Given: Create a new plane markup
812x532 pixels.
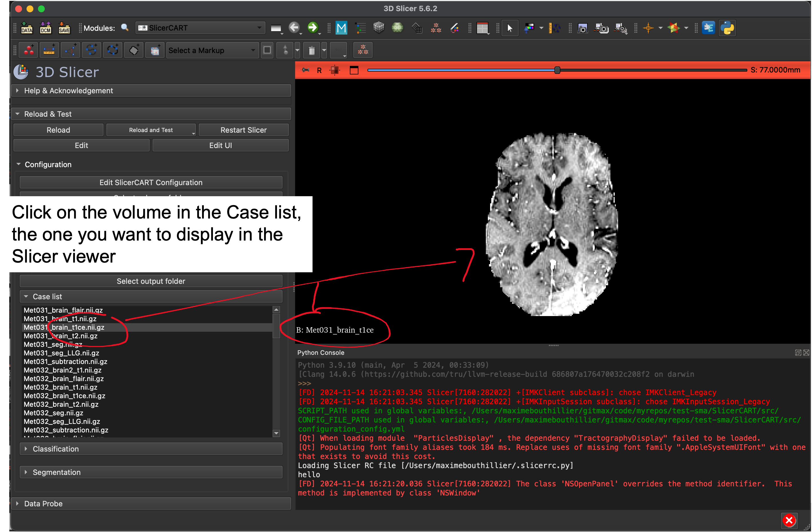Looking at the screenshot, I should pos(134,50).
